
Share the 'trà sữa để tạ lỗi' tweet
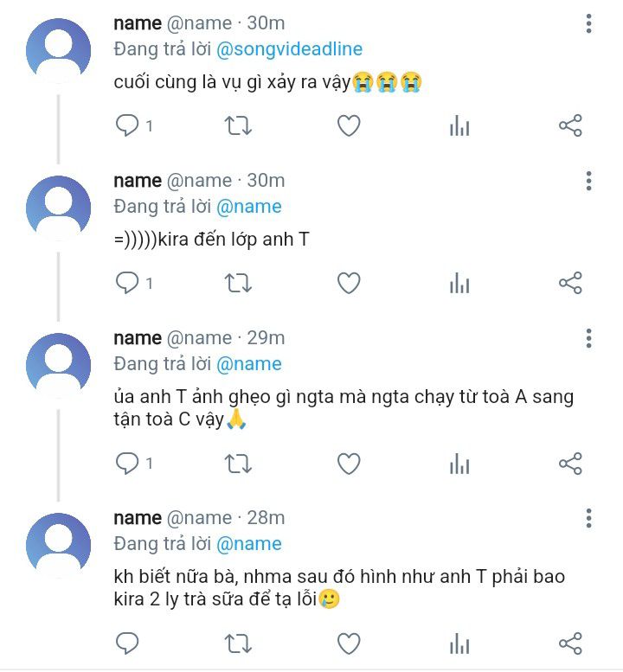pyautogui.click(x=570, y=643)
